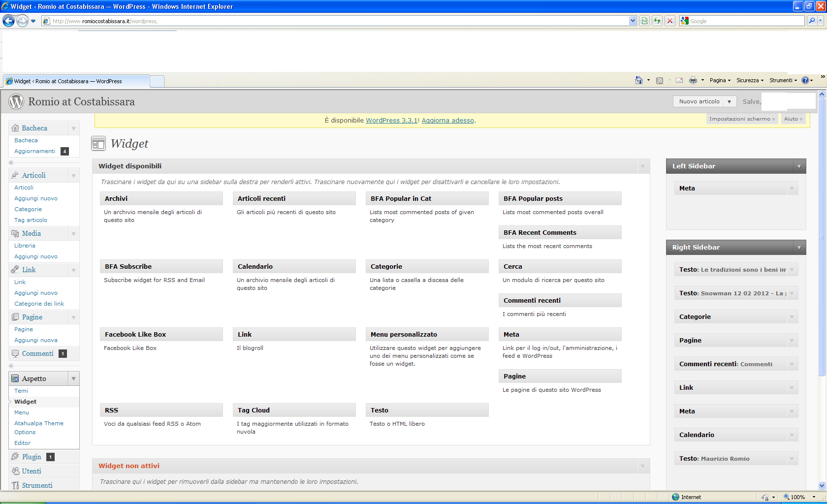The width and height of the screenshot is (827, 504).
Task: Expand the Categorie widget in Right Sidebar
Action: [792, 317]
